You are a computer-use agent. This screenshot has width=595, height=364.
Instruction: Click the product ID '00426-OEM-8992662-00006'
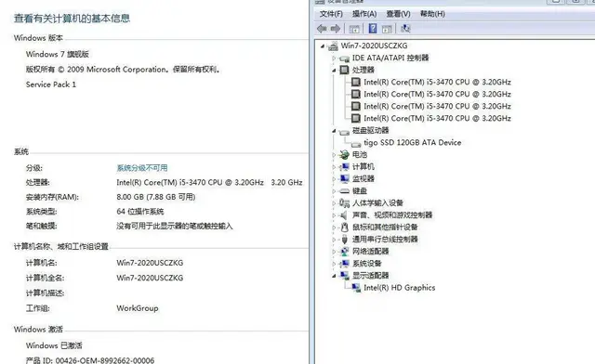pyautogui.click(x=105, y=360)
